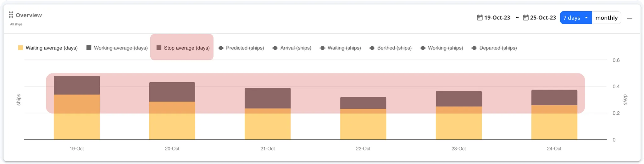Open the 19-Oct-23 start date picker
644x164 pixels.
[497, 18]
